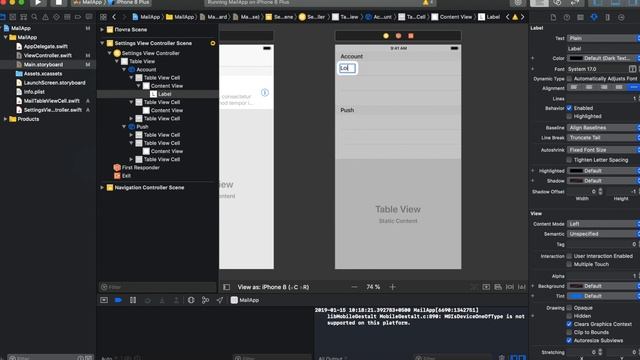Check the Highlighted behavior checkbox

click(569, 116)
